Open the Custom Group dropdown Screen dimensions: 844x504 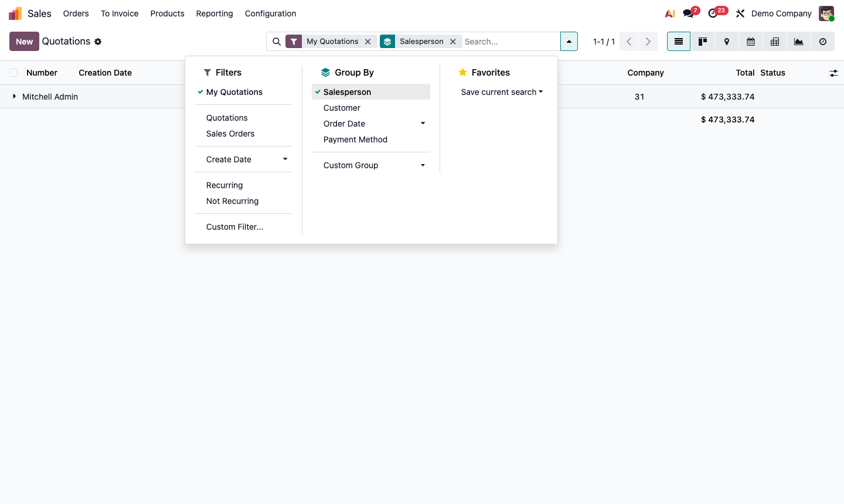pyautogui.click(x=423, y=165)
